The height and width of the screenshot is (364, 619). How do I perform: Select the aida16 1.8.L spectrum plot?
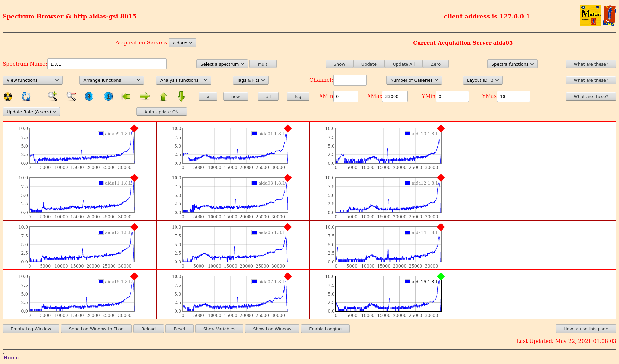click(388, 294)
